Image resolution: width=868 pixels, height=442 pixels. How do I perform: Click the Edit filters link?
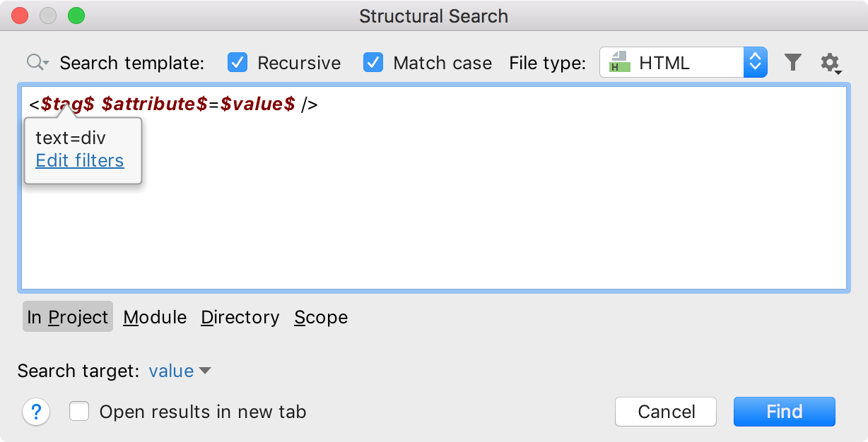pos(79,160)
